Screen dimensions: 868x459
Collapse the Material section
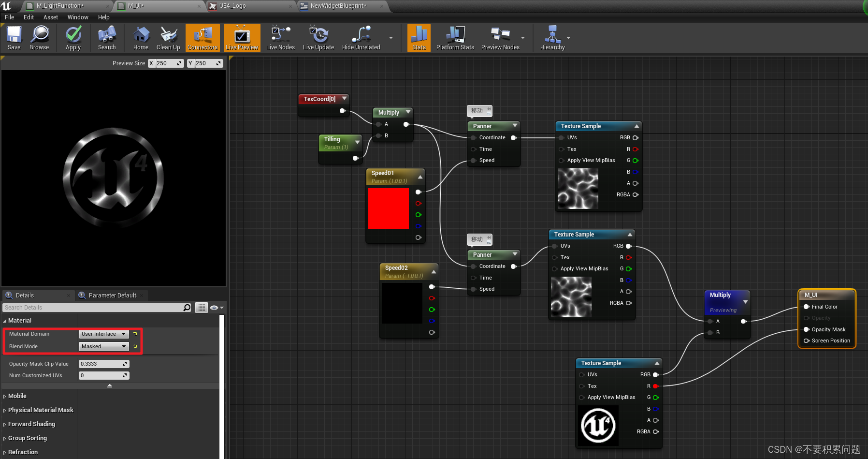5,321
